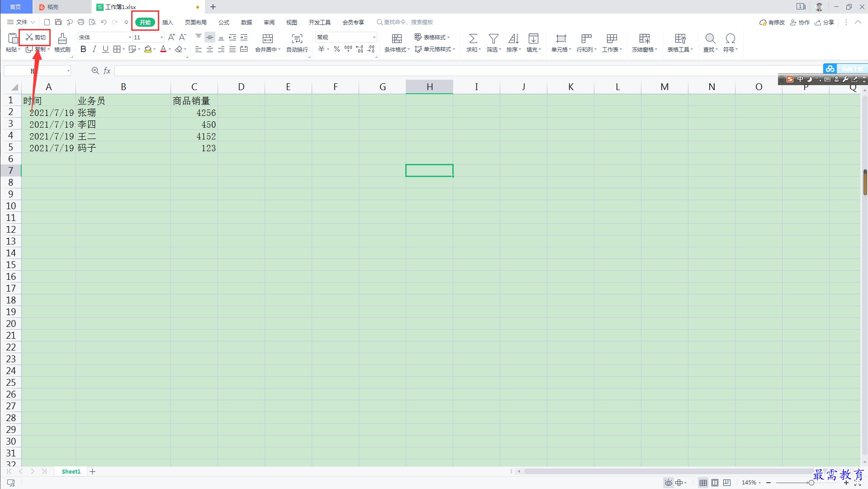This screenshot has width=868, height=489.
Task: Toggle center horizontal alignment
Action: click(x=210, y=49)
